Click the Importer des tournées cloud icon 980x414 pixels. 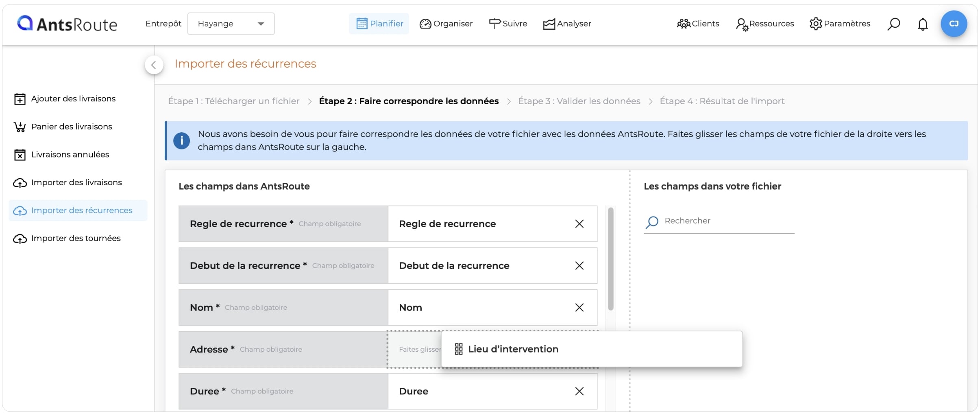point(20,239)
